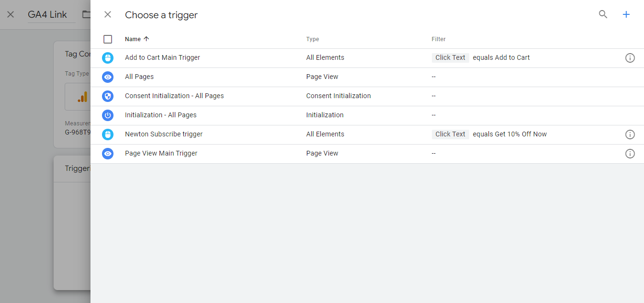Open info for Newton Subscribe trigger
Viewport: 644px width, 303px height.
[630, 135]
